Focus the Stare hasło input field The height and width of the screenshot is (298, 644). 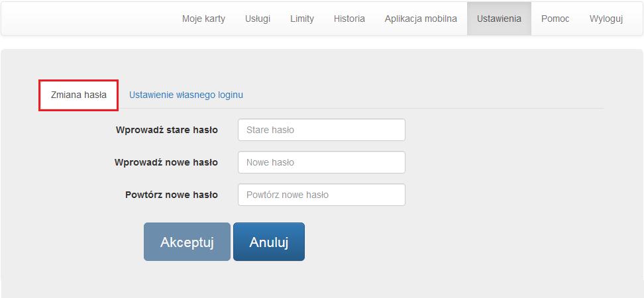(x=321, y=130)
